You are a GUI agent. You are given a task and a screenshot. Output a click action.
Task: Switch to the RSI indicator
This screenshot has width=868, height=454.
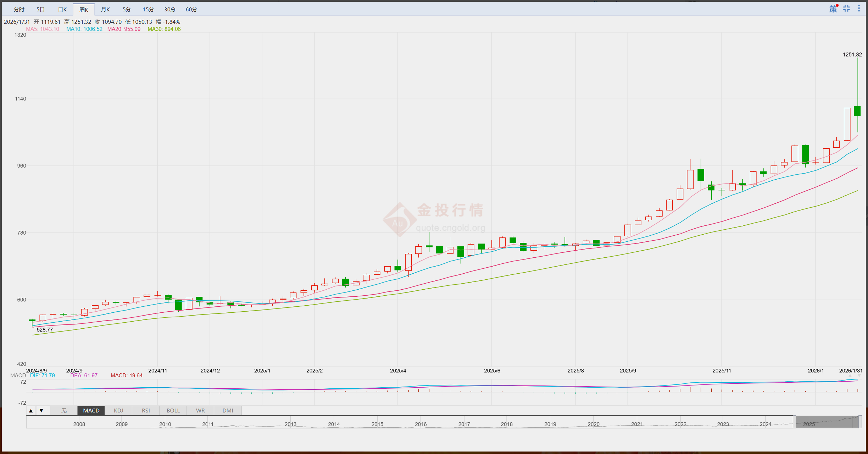pos(146,411)
